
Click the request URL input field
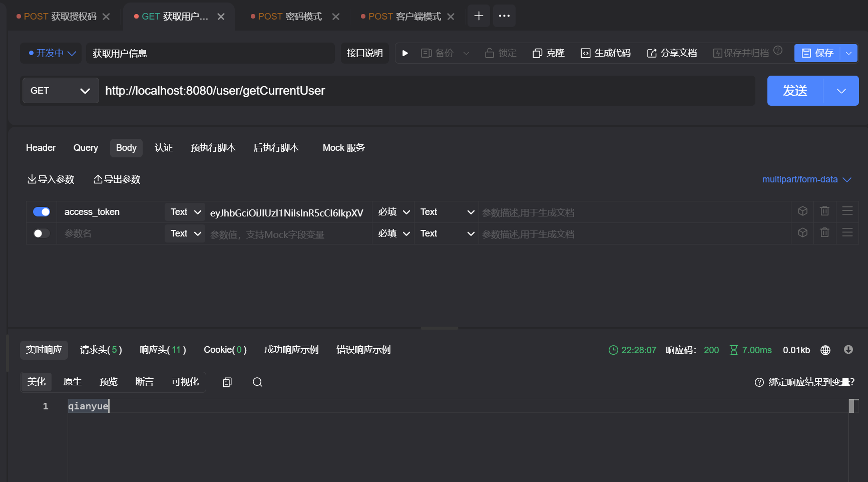click(427, 91)
